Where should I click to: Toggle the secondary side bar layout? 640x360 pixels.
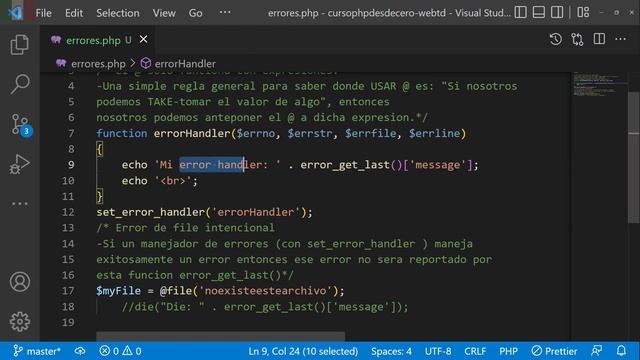(557, 12)
